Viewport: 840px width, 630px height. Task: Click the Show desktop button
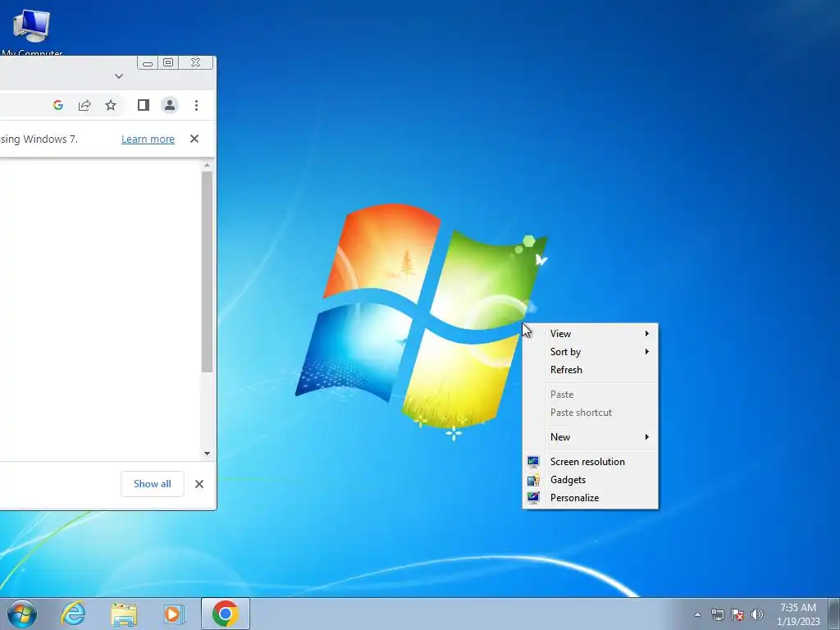pyautogui.click(x=833, y=614)
